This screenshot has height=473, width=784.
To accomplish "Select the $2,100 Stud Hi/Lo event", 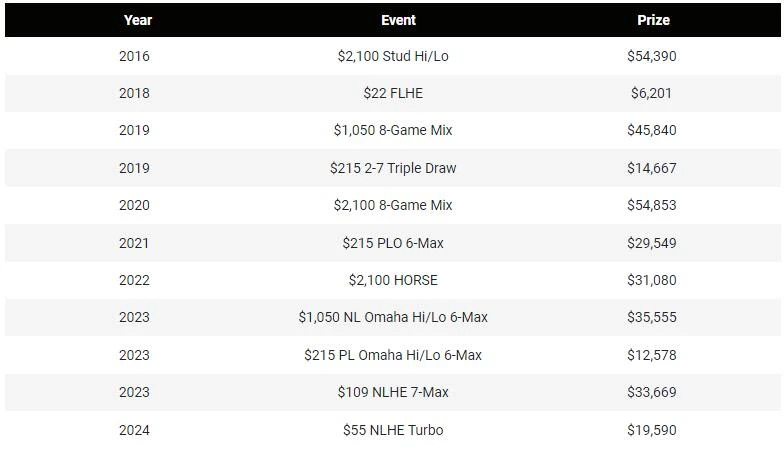I will [x=393, y=56].
